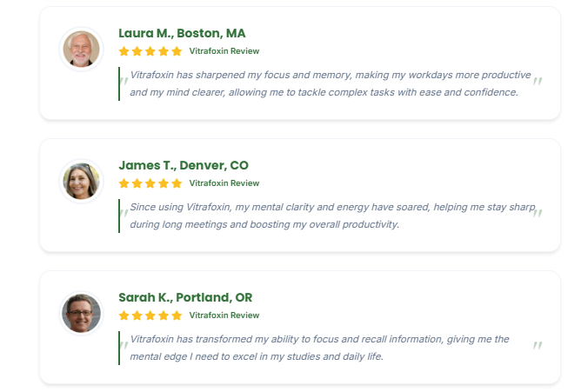581x392 pixels.
Task: Click the first star in James's rating
Action: click(x=124, y=183)
